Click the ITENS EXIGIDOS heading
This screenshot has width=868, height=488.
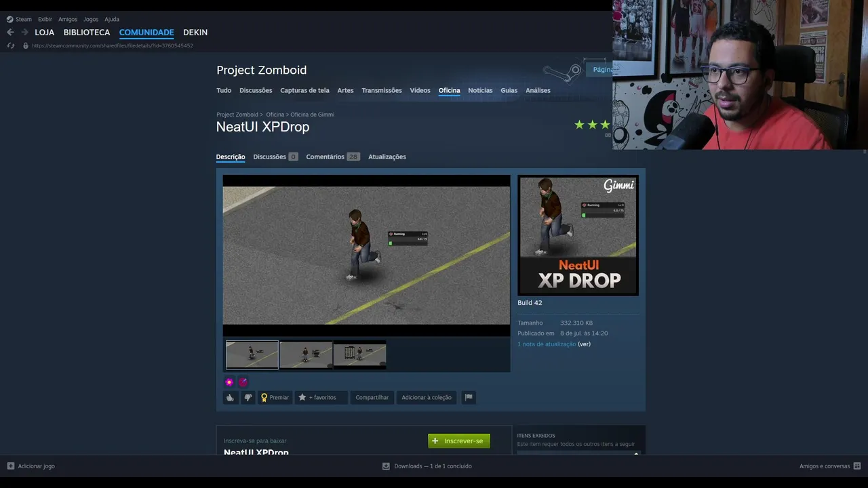click(536, 436)
